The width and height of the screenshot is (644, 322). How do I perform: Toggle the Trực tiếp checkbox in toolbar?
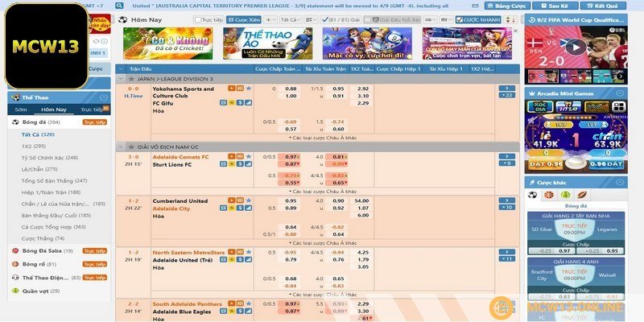(199, 19)
